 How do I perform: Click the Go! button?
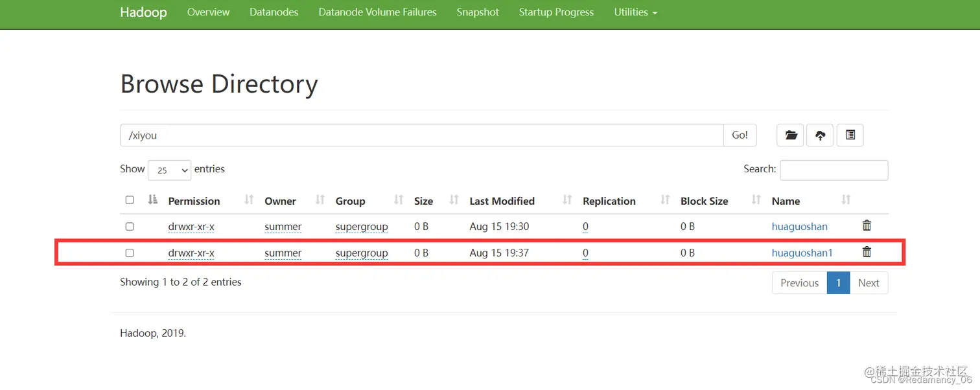click(740, 135)
